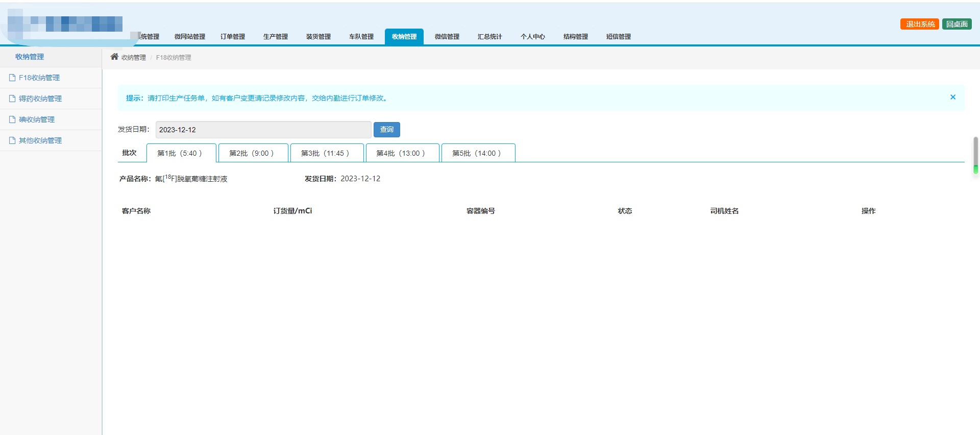Click the product name 氟[18F]脱氧葡糖注射液
Image resolution: width=980 pixels, height=435 pixels.
[191, 179]
